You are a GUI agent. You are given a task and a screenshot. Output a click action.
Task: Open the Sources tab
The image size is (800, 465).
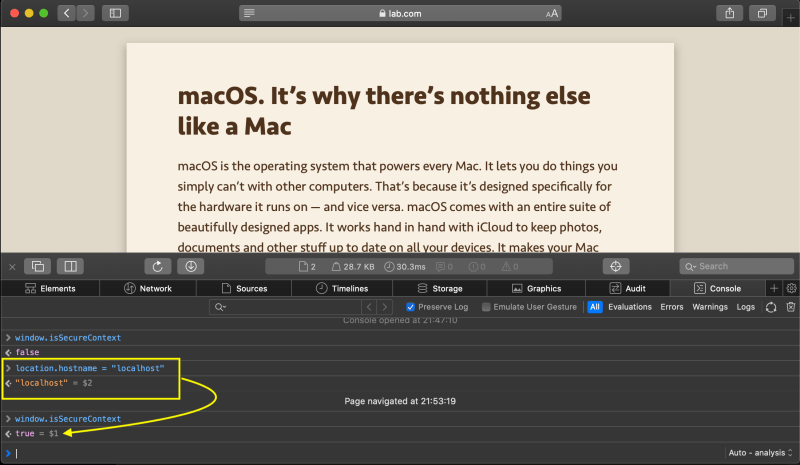pyautogui.click(x=244, y=288)
